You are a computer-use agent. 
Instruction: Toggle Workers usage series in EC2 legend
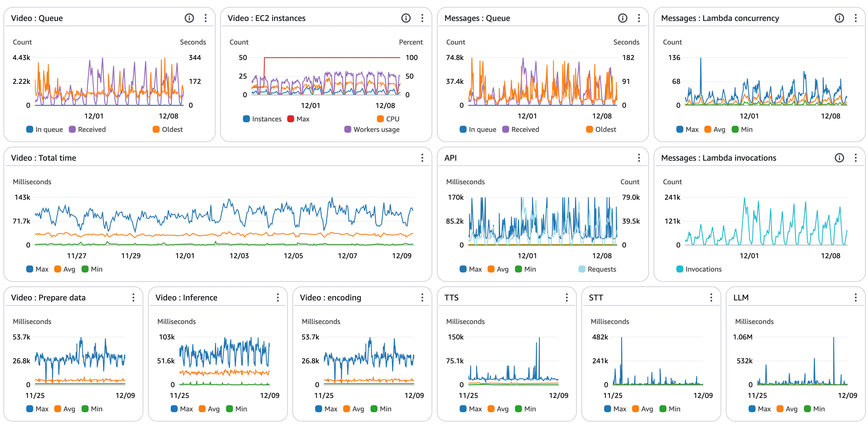[376, 130]
